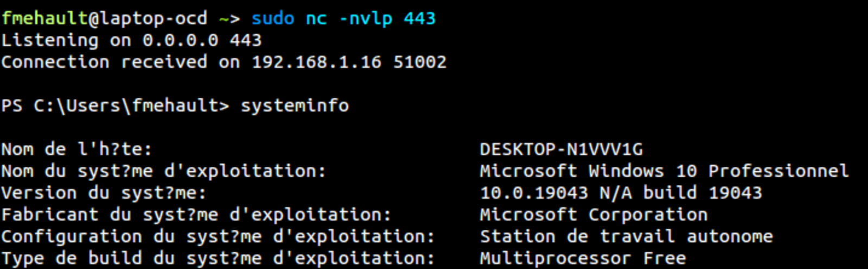Click the IP address 192.168.1.16

[316, 62]
